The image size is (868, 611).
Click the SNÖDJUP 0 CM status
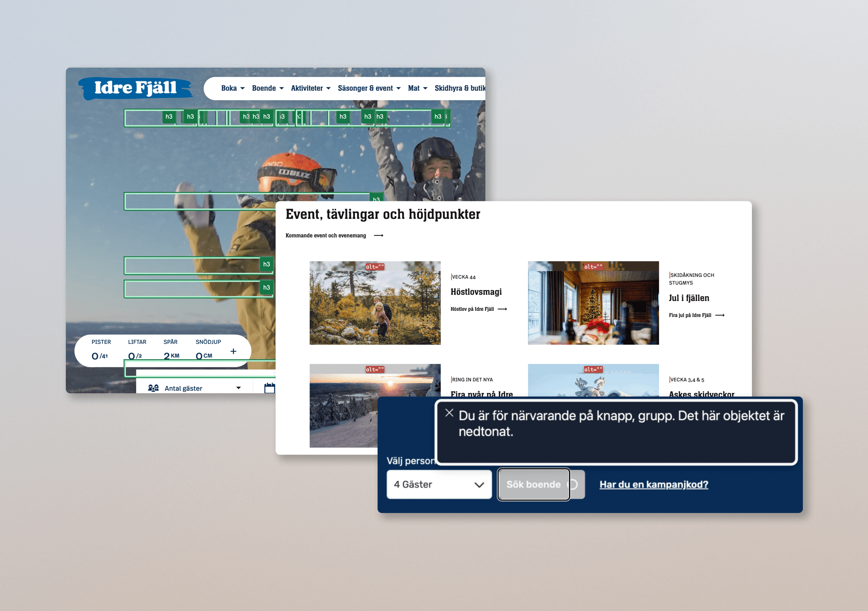pyautogui.click(x=208, y=350)
